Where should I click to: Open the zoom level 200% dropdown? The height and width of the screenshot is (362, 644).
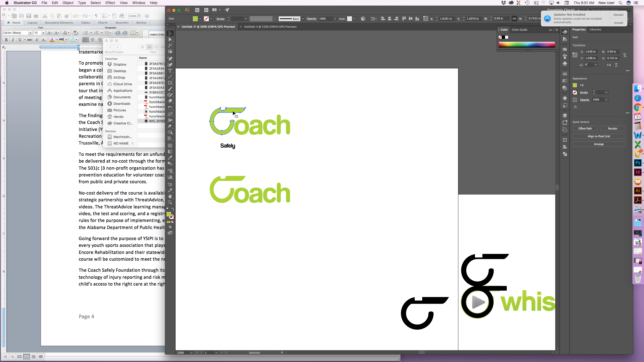pos(191,352)
